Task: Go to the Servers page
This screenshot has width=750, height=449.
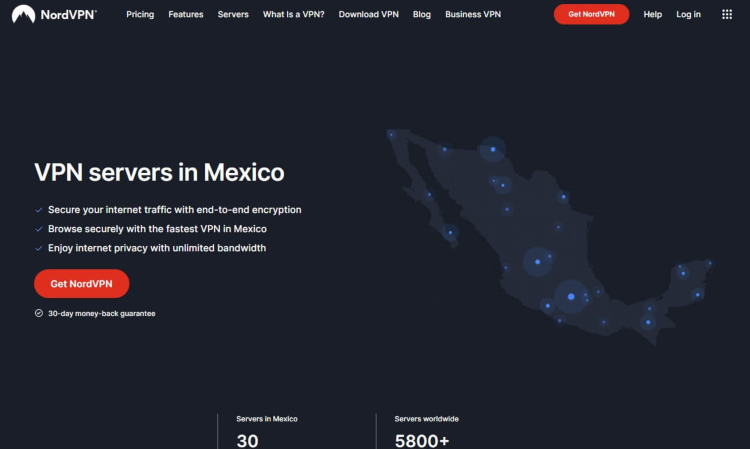Action: pos(233,14)
